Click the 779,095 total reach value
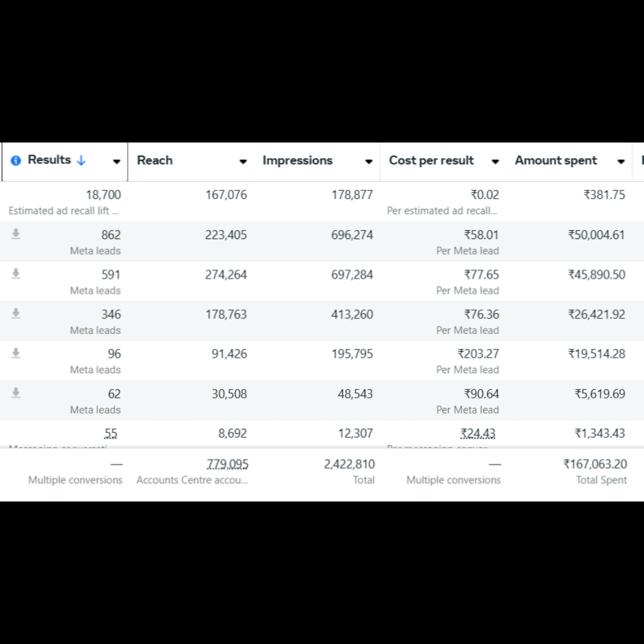 (228, 464)
